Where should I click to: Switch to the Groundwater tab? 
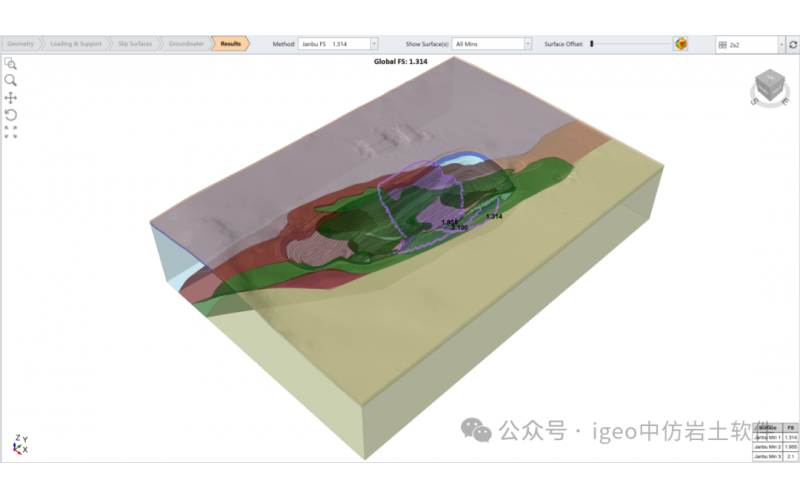188,44
